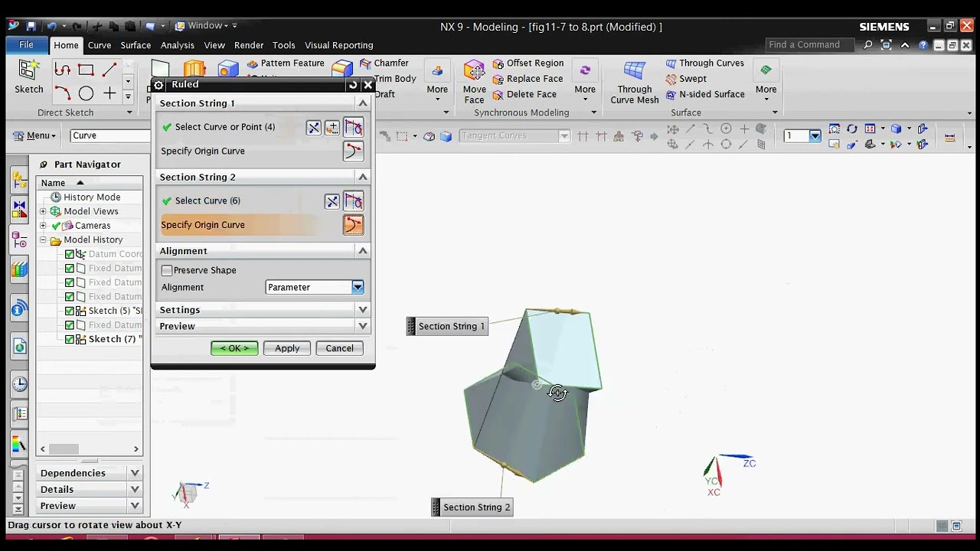Toggle Preserve Shape checkbox
Viewport: 980px width, 551px height.
tap(167, 270)
